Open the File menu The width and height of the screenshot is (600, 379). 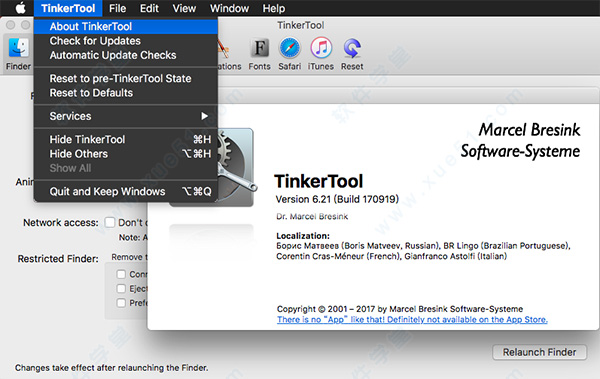point(117,8)
